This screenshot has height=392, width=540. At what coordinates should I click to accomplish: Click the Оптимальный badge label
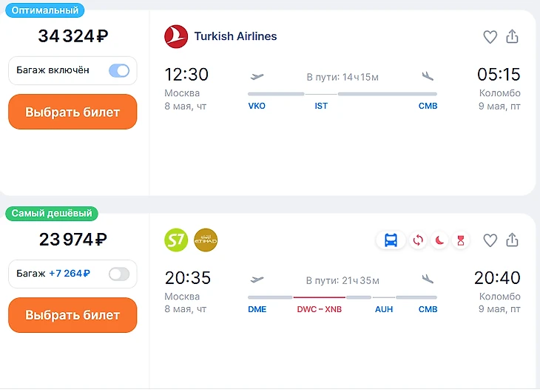click(x=44, y=10)
